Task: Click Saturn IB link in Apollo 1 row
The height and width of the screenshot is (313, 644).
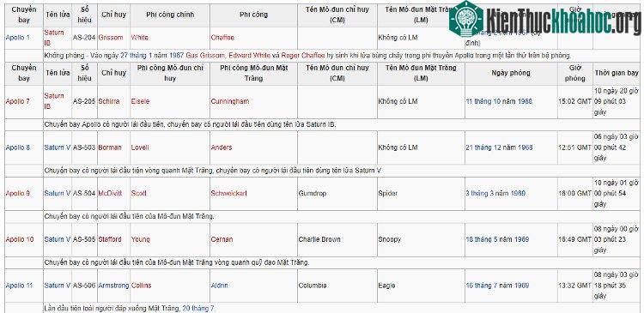Action: (x=54, y=38)
